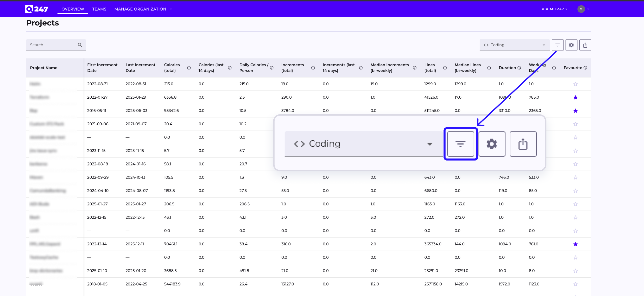
Task: Open the filter options icon
Action: 558,45
